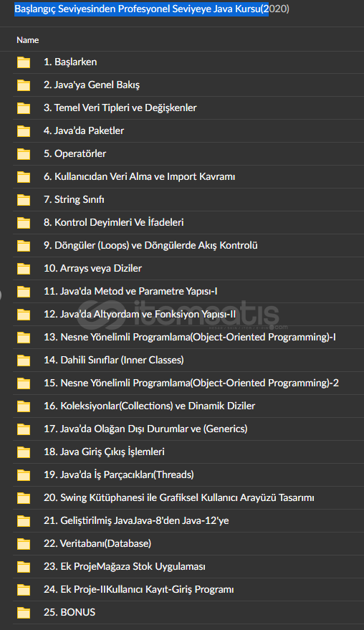Sort the list by the Name column header
Image resolution: width=364 pixels, height=630 pixels.
[28, 39]
